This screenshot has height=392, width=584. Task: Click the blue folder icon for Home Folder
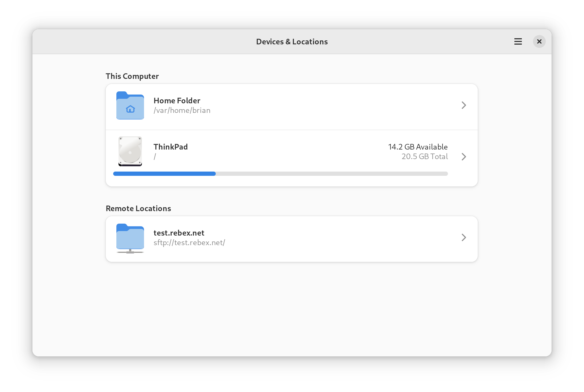(x=130, y=105)
